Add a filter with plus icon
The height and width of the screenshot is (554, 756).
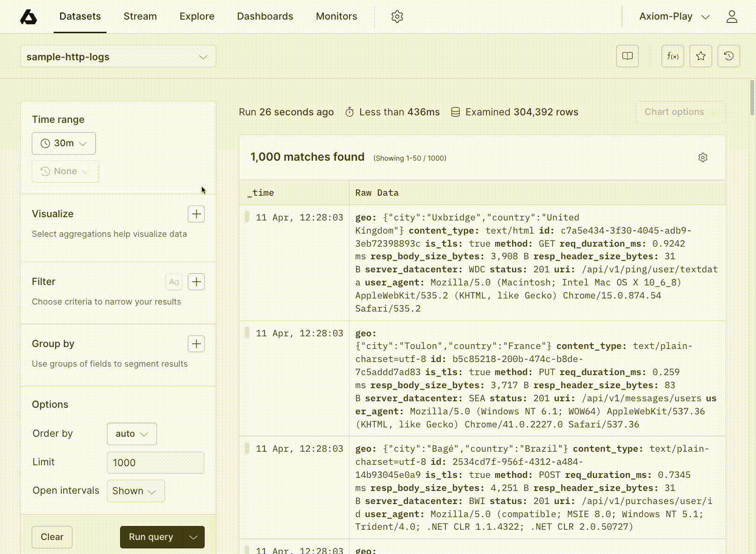(x=196, y=282)
